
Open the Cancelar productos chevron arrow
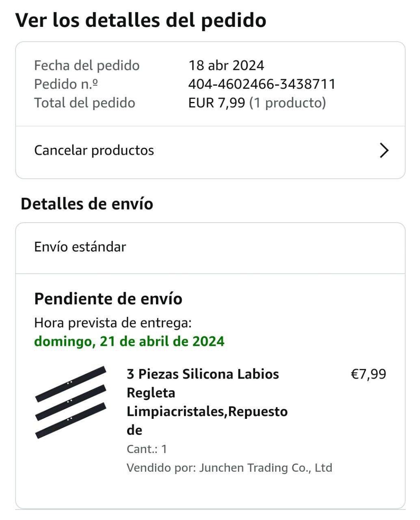click(x=384, y=151)
